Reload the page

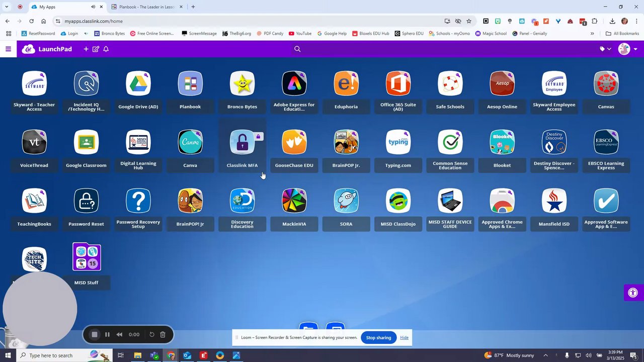[x=31, y=21]
